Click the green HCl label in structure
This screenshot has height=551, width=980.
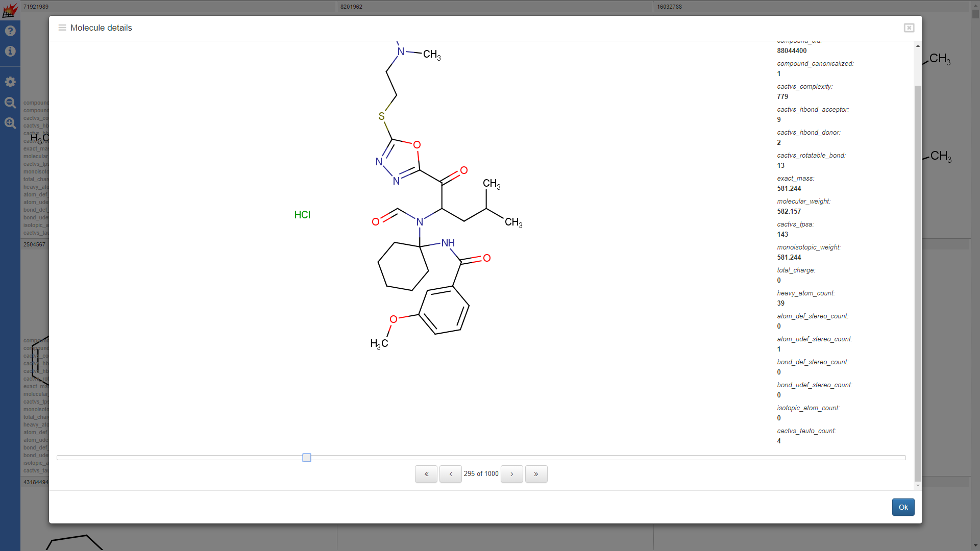(x=302, y=215)
